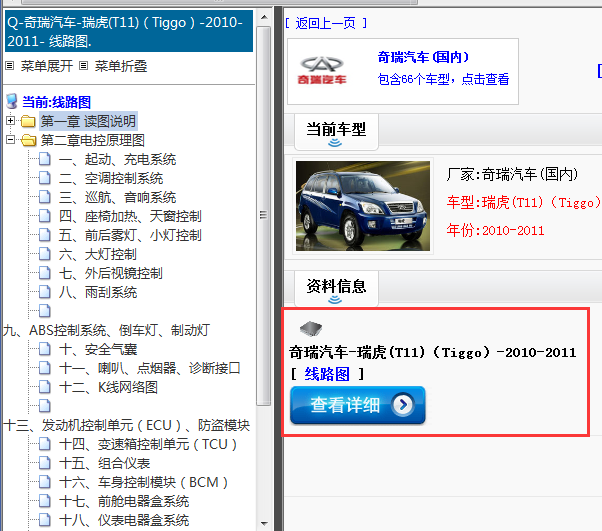Open document icon for 十五、组合仪表

pyautogui.click(x=45, y=463)
